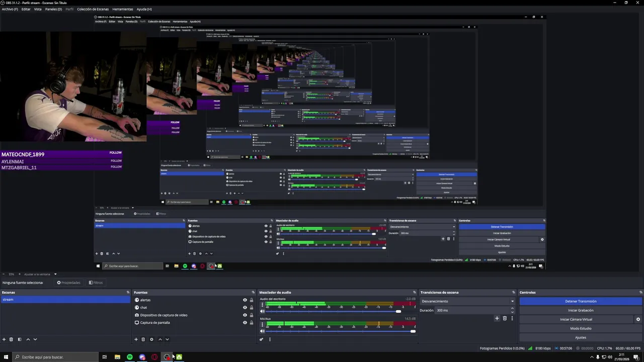644x362 pixels.
Task: Open Spotify from the taskbar
Action: pyautogui.click(x=130, y=357)
